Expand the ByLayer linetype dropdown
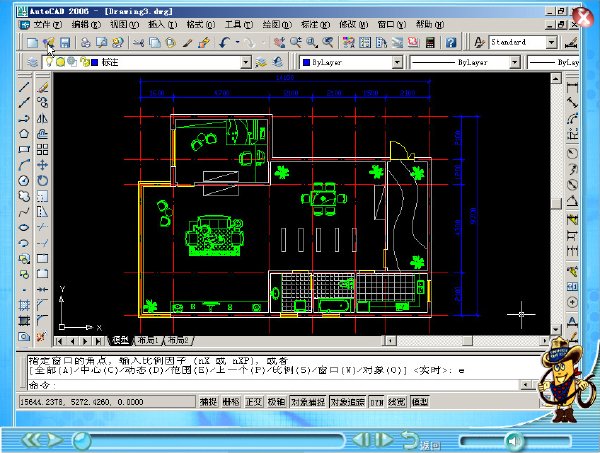The height and width of the screenshot is (453, 600). point(515,62)
